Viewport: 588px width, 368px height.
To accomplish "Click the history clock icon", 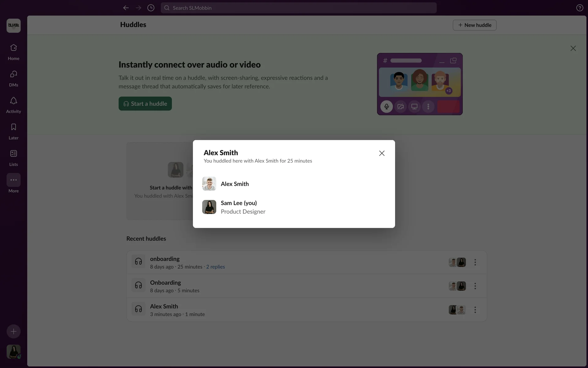I will 151,8.
